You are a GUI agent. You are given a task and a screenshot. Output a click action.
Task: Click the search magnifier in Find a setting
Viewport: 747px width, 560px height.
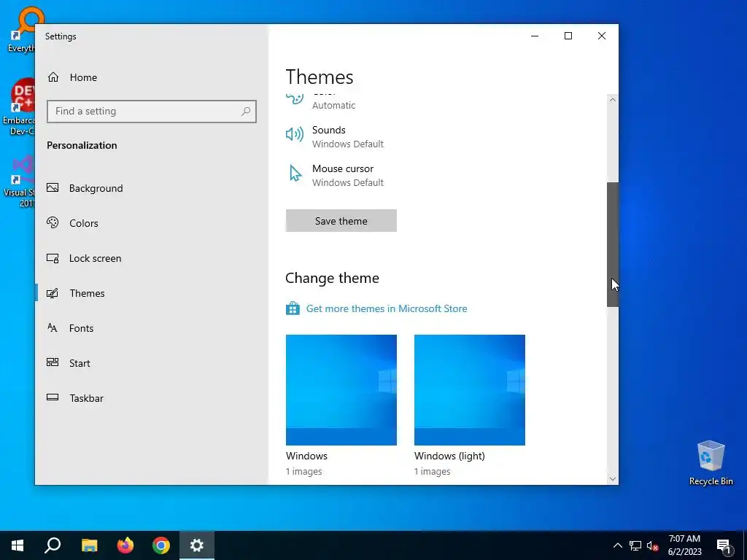246,112
